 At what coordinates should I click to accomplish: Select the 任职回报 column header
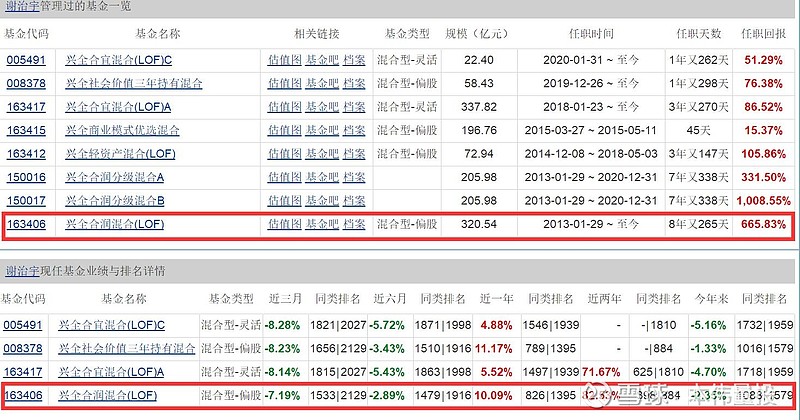(x=764, y=34)
